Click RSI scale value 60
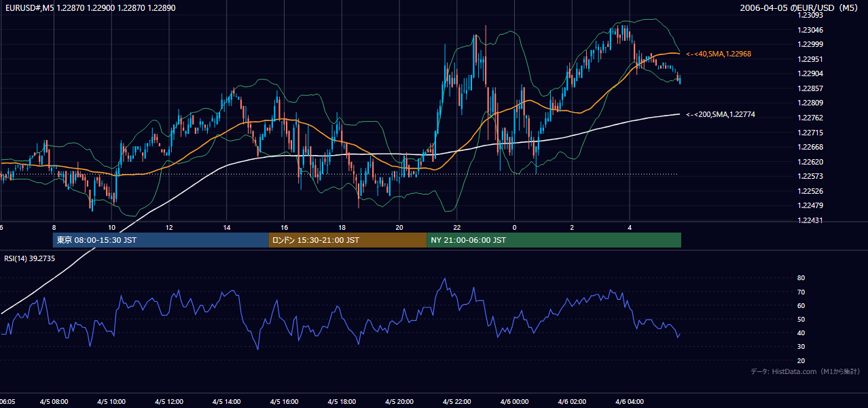 point(801,305)
